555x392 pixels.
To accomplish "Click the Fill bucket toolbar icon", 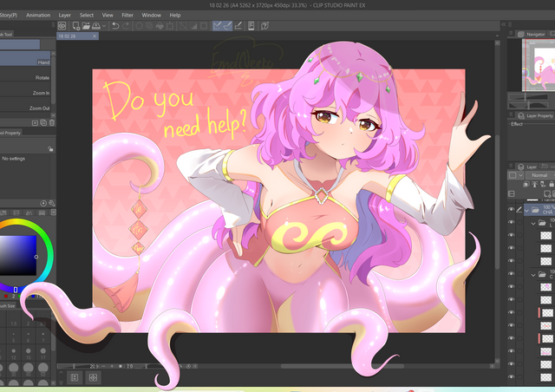I will [160, 26].
